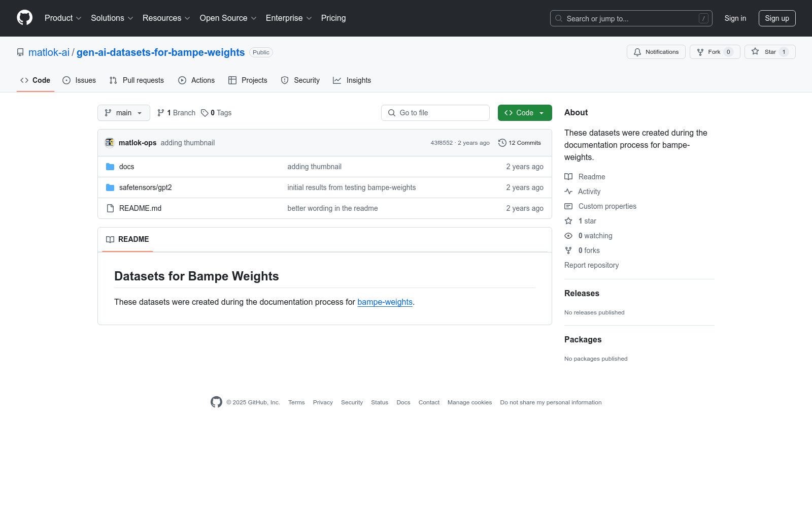Image resolution: width=812 pixels, height=508 pixels.
Task: Open the docs folder icon
Action: (x=110, y=167)
